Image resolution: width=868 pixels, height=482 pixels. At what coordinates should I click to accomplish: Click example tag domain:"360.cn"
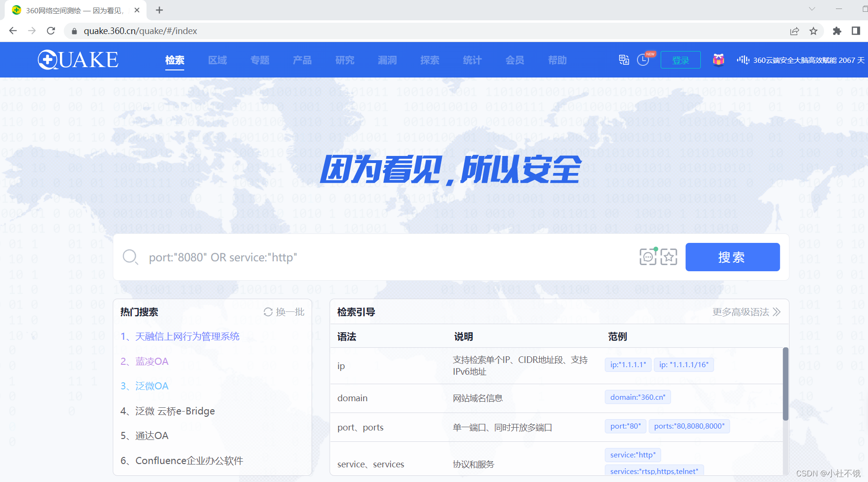638,397
